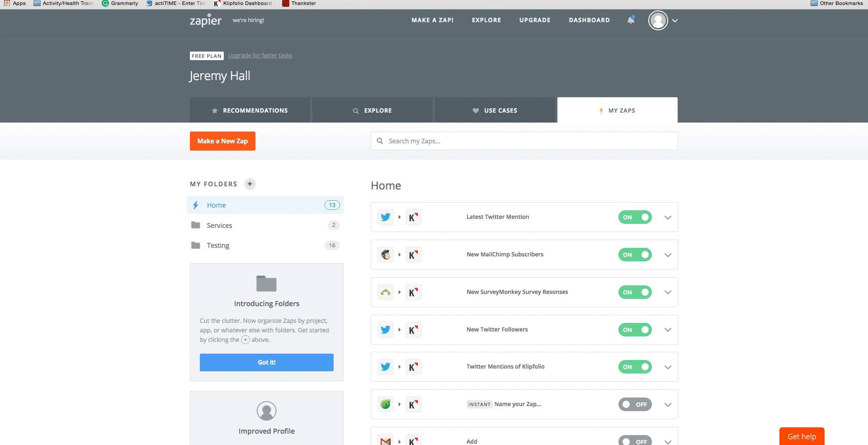Open Upgrade in top navigation
The image size is (868, 445).
[x=535, y=20]
